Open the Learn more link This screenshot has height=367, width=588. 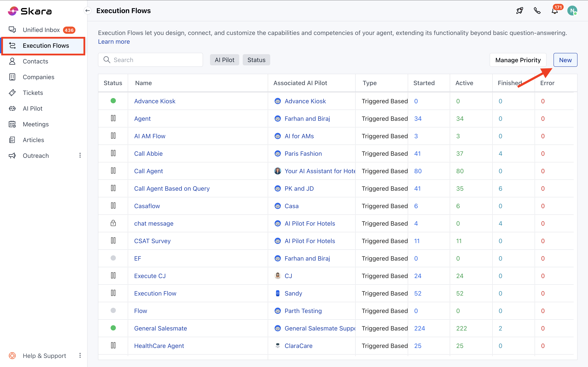tap(114, 42)
